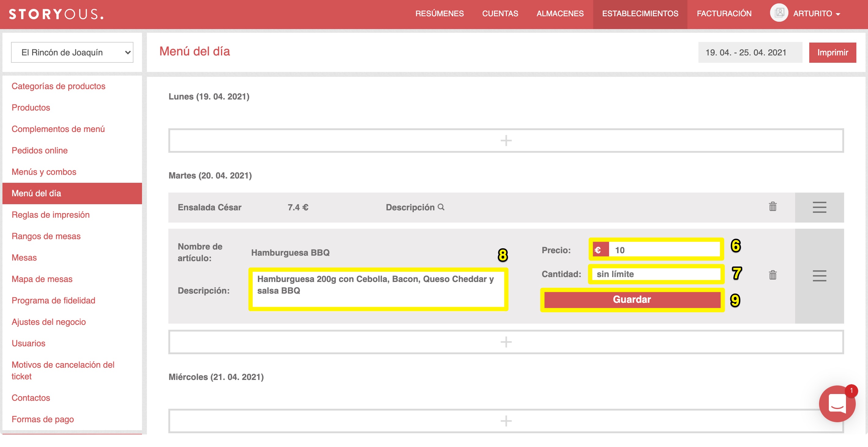Click the Descripción label in Ensalada César row
The width and height of the screenshot is (868, 447).
(410, 207)
